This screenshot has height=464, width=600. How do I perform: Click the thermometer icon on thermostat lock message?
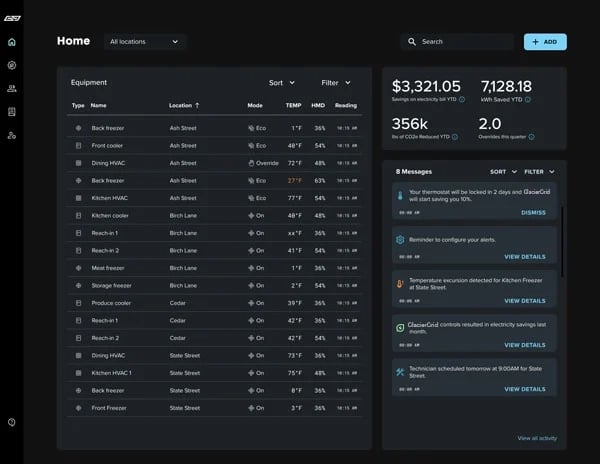point(400,197)
